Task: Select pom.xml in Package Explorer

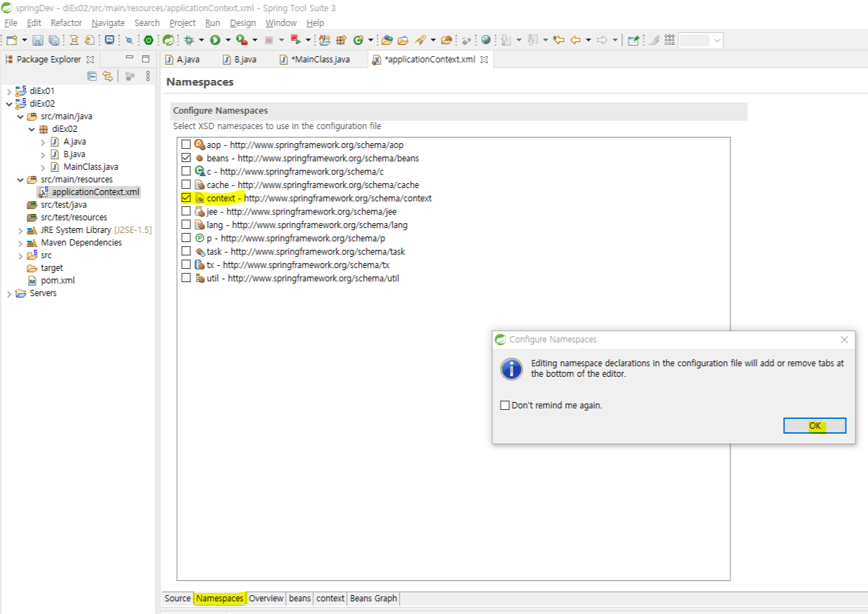Action: [58, 281]
